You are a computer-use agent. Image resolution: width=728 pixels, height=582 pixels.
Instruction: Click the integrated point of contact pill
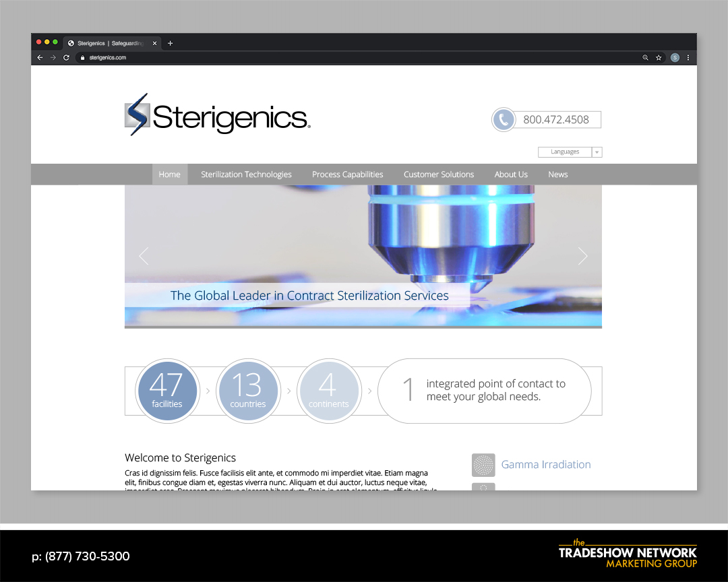tap(484, 391)
